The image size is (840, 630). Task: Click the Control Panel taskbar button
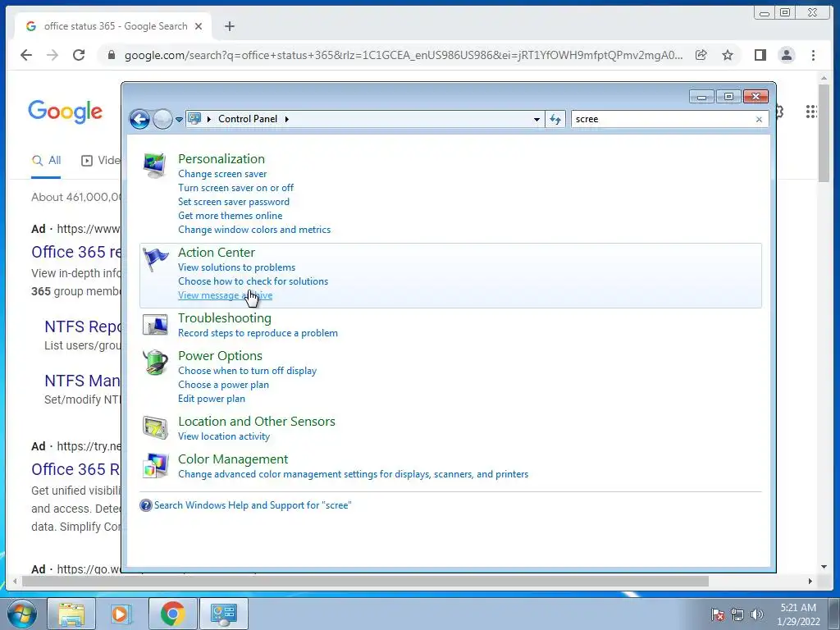pyautogui.click(x=223, y=614)
